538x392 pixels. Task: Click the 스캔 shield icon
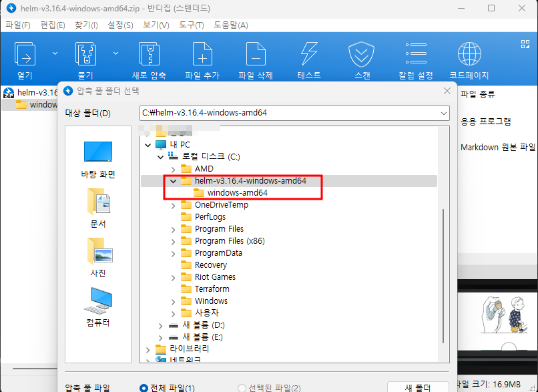[361, 54]
